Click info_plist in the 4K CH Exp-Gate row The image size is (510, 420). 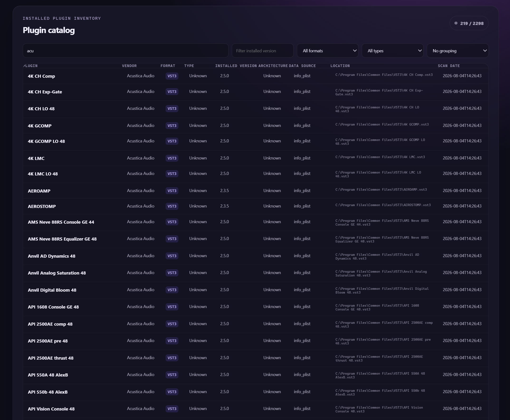tap(302, 92)
